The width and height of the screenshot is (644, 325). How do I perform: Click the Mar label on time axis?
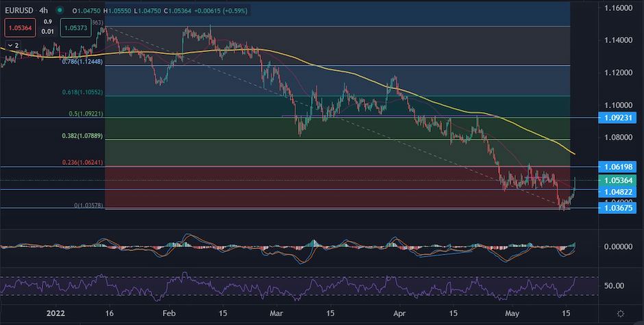(277, 313)
